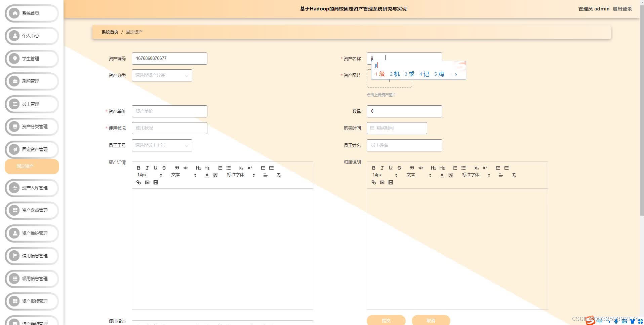Click Subscript in the 资产详情 editor
Viewport: 644px width, 325px height.
[241, 168]
